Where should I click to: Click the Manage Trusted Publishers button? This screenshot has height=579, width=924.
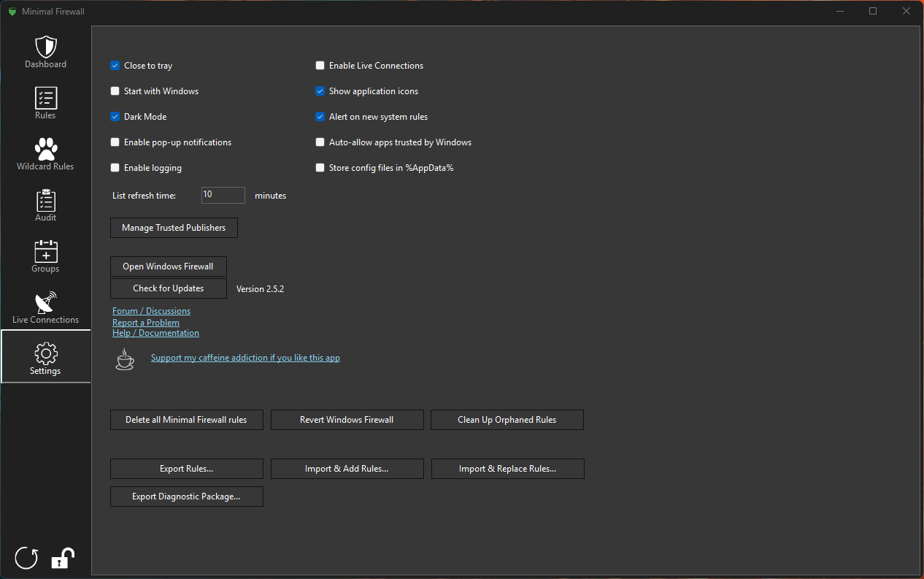174,228
